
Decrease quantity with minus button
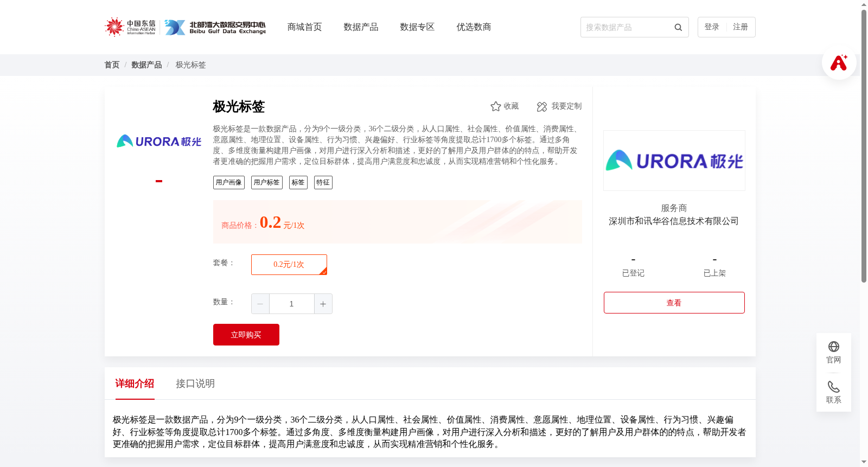click(260, 304)
